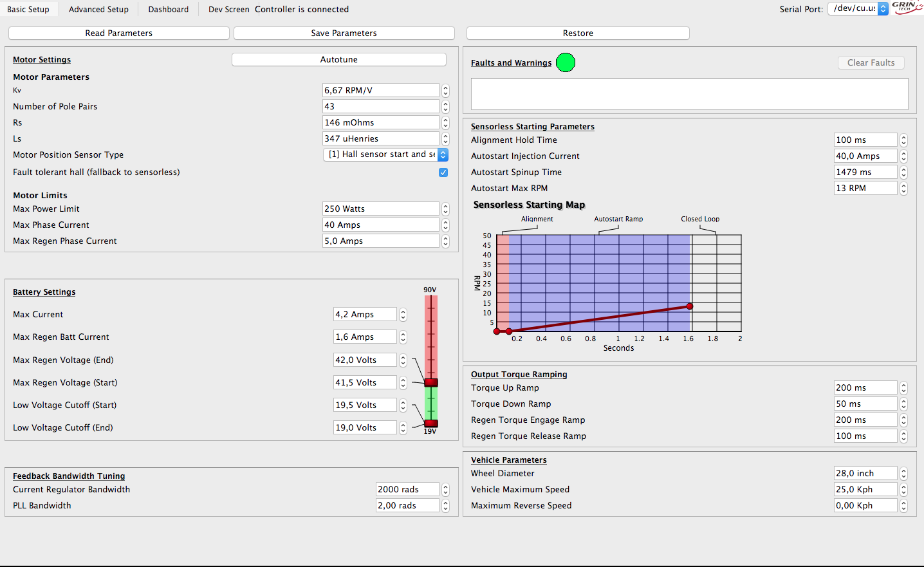Click the Wheel Diameter stepper arrows
924x567 pixels.
903,474
